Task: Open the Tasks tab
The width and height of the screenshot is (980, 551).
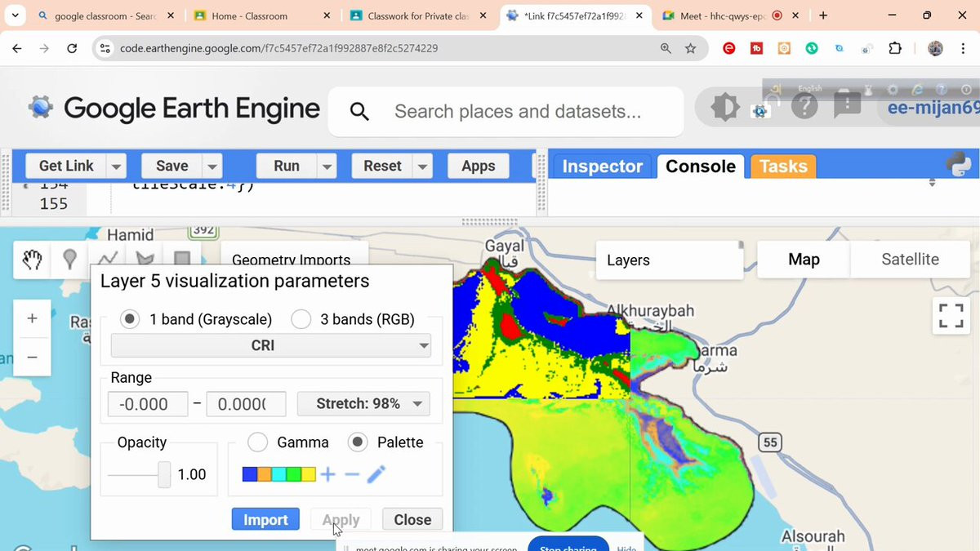Action: [x=782, y=167]
